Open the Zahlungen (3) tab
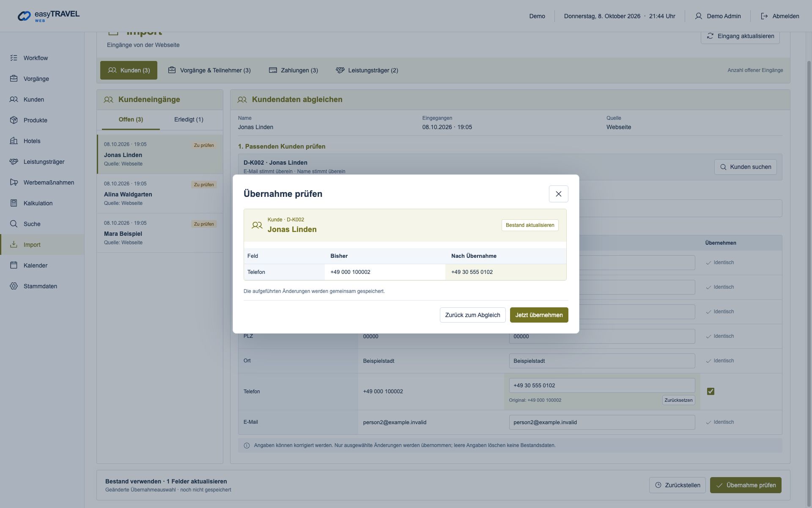This screenshot has width=812, height=508. [294, 70]
